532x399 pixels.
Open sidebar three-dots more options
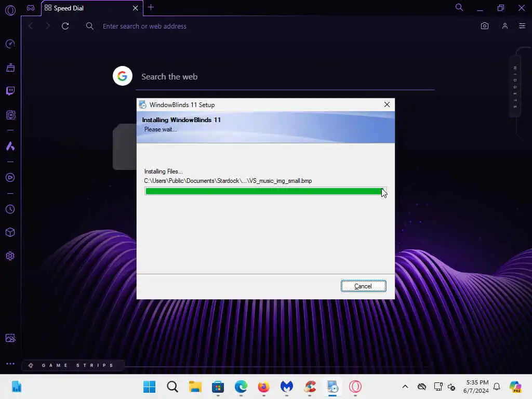[x=10, y=363]
